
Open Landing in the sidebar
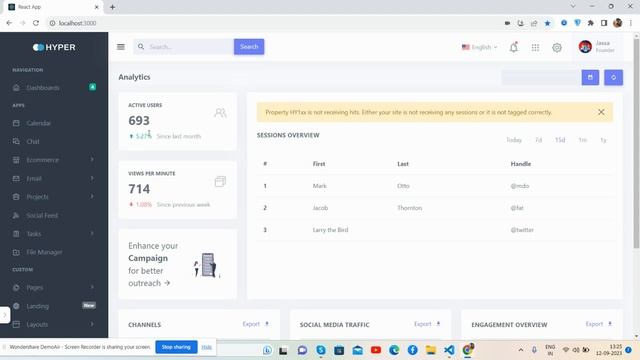pyautogui.click(x=54, y=306)
